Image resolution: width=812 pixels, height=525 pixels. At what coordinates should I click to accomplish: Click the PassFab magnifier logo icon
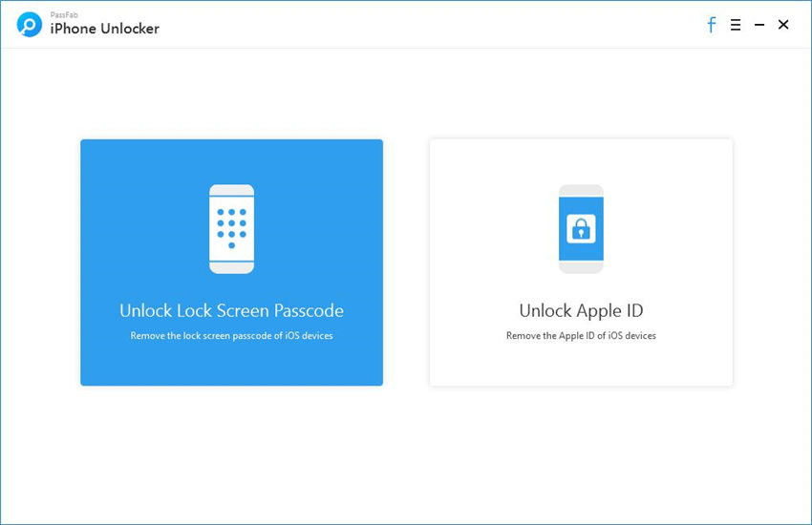30,25
